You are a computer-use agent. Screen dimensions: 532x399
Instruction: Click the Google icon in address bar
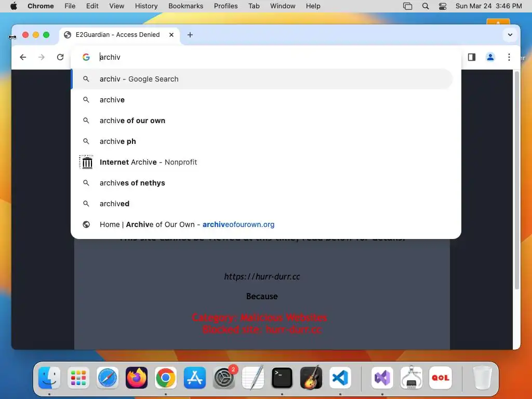tap(86, 57)
